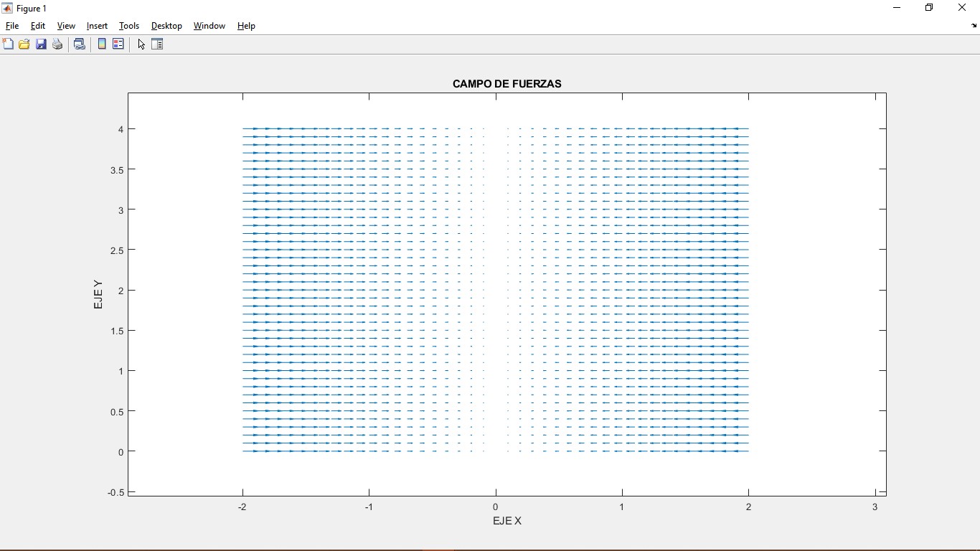Click the Link Plot toolbar icon
Viewport: 980px width, 551px height.
(x=80, y=44)
